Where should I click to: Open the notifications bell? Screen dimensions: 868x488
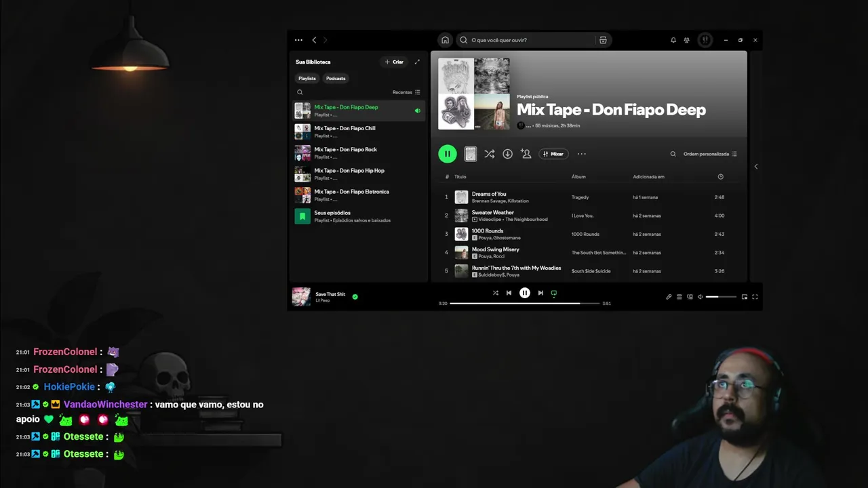point(673,40)
